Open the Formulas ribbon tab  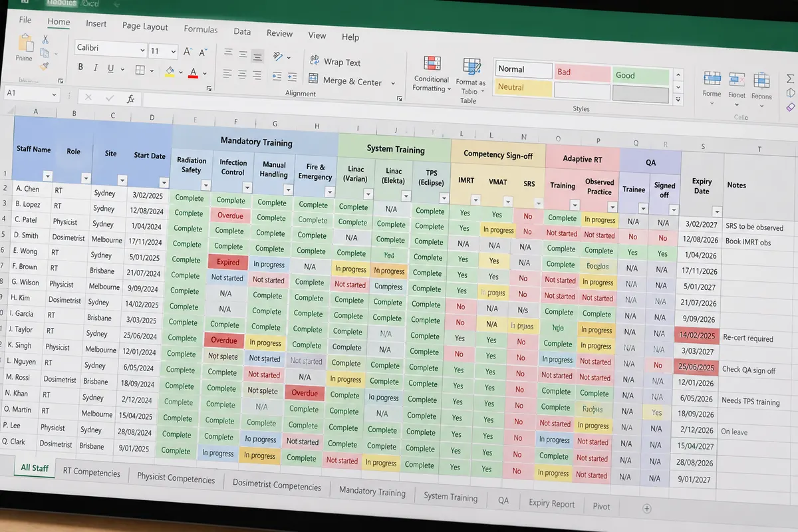point(200,29)
